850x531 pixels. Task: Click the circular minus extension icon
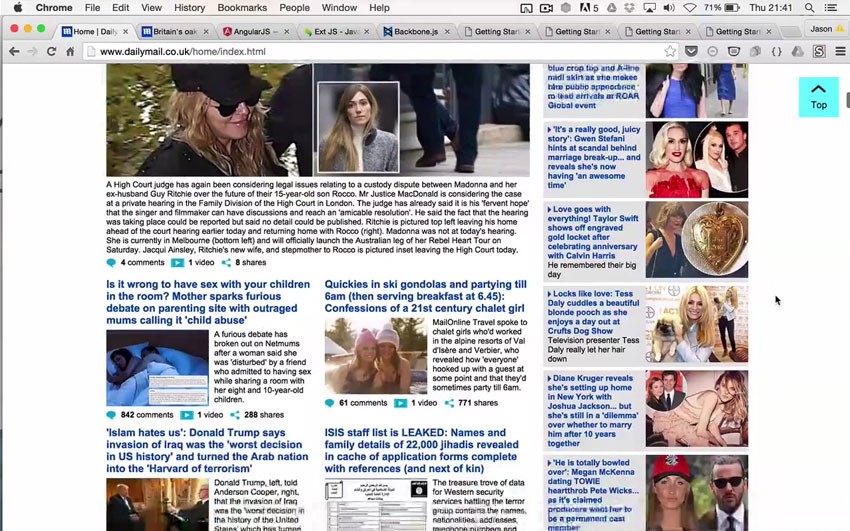[x=713, y=51]
